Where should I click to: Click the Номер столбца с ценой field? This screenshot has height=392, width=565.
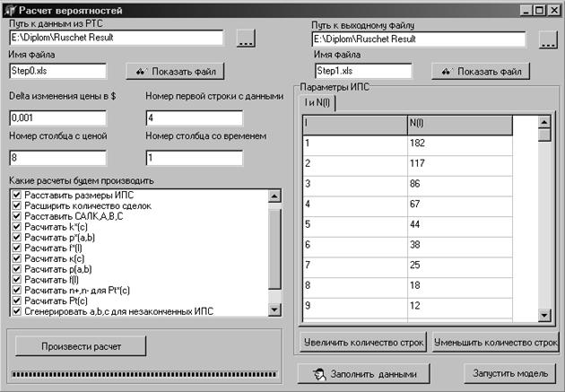point(58,158)
